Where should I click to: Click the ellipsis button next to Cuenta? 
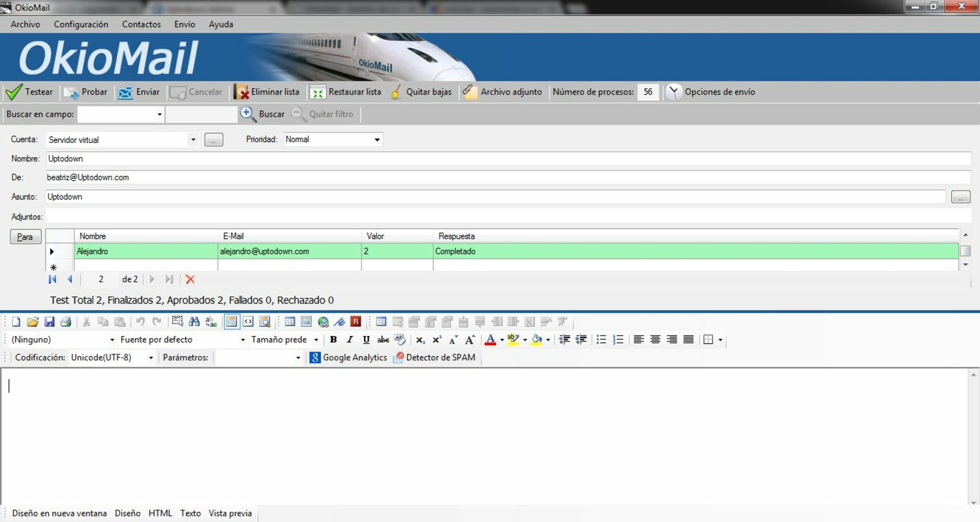click(x=214, y=140)
